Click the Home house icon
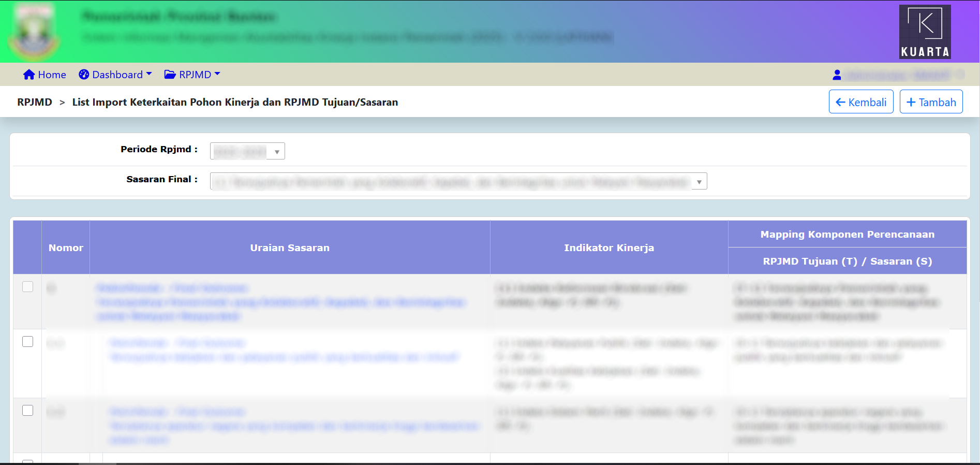 (x=29, y=75)
